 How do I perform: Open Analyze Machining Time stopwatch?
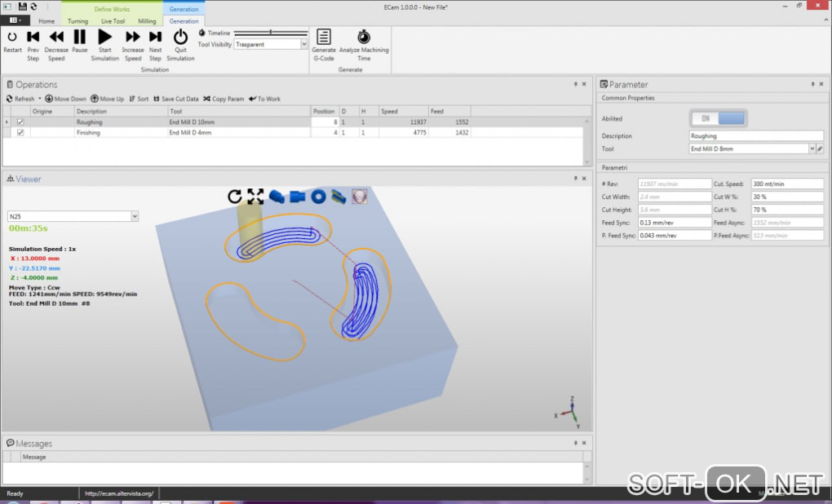(x=364, y=37)
